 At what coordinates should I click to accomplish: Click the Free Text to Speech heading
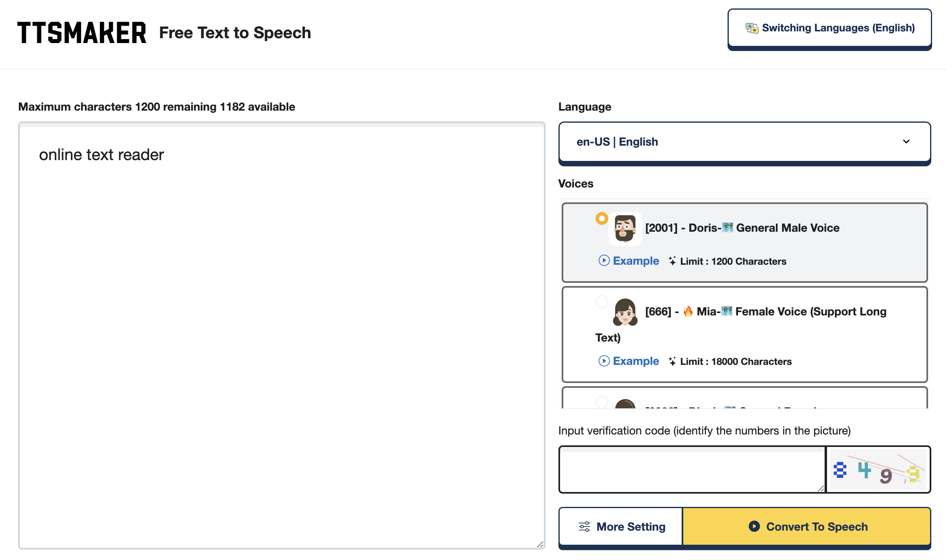[x=235, y=33]
